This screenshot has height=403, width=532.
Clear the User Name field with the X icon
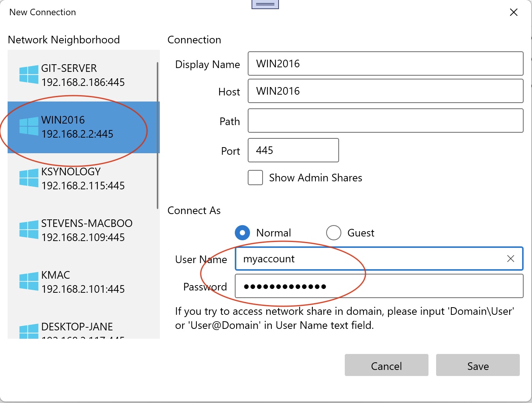pyautogui.click(x=511, y=259)
